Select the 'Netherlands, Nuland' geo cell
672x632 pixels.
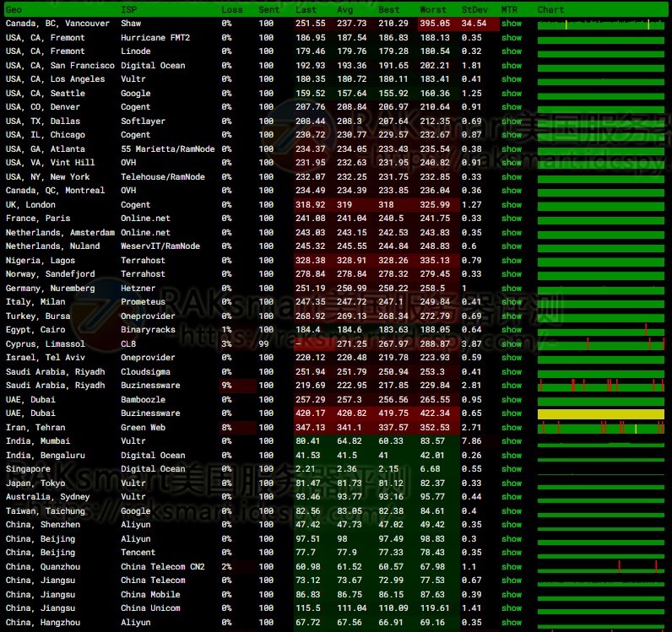(52, 246)
